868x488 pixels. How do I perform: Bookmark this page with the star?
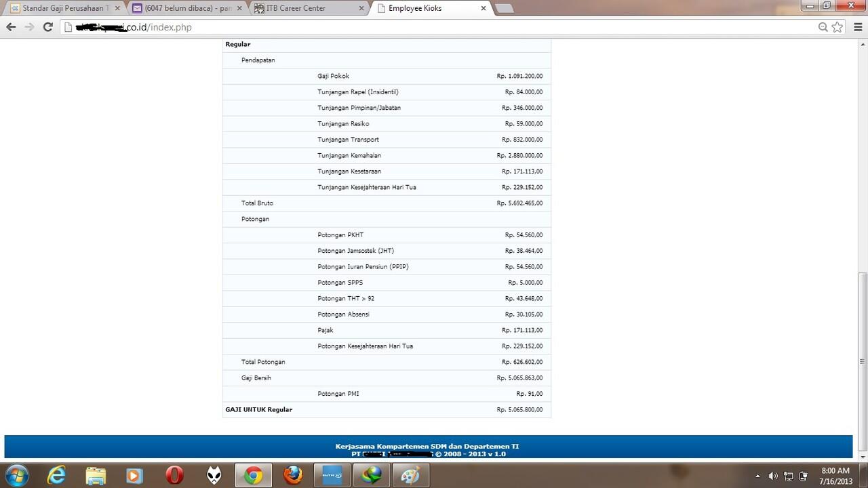coord(837,27)
